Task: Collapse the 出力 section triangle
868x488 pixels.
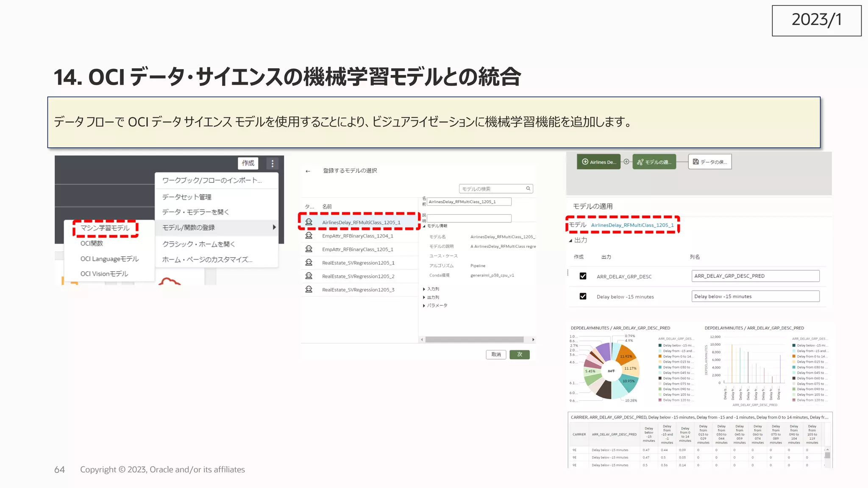Action: (x=570, y=241)
